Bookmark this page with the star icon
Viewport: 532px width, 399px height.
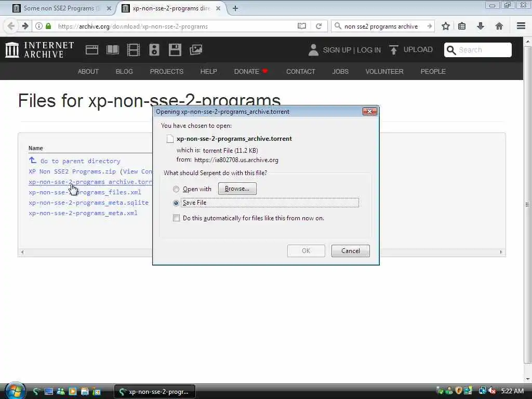pos(445,26)
